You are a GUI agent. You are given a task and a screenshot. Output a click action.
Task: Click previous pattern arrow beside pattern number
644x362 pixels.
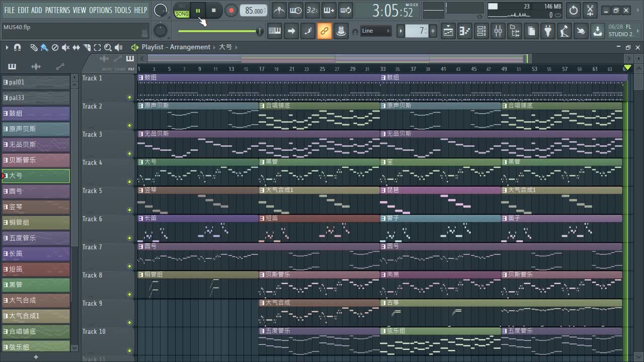(x=401, y=31)
